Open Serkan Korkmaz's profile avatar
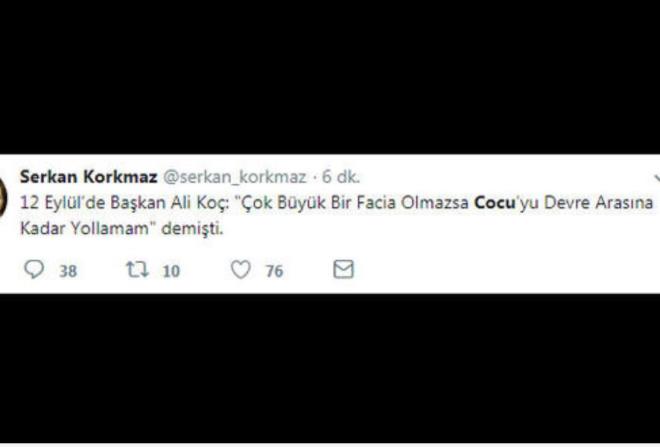Screen dimensions: 660x447 pyautogui.click(x=3, y=196)
